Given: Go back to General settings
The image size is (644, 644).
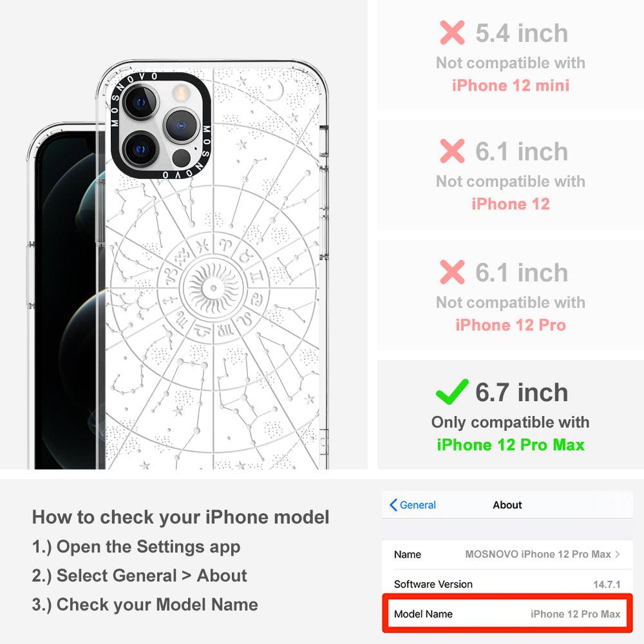Looking at the screenshot, I should 413,505.
